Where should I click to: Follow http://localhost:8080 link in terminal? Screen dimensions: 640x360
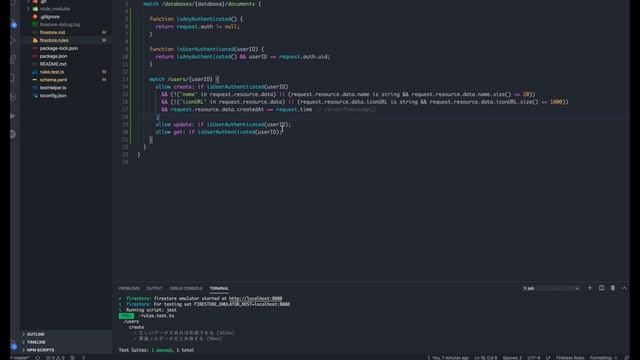coord(255,298)
